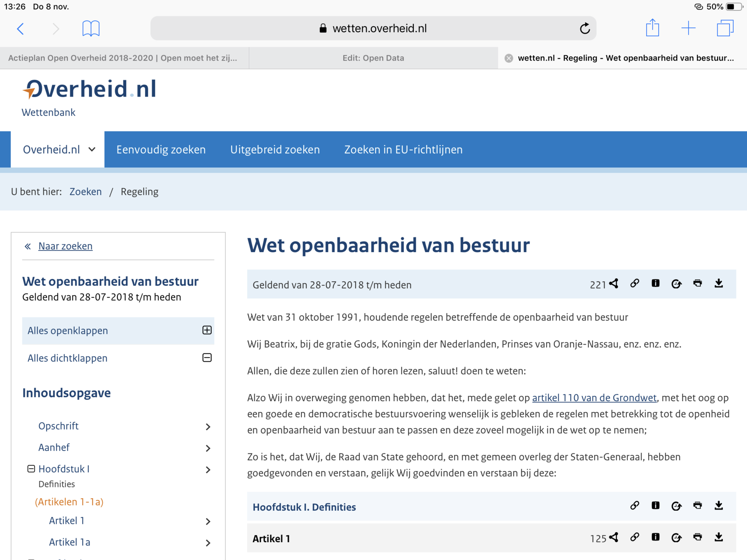Click the plus icon beside Alles openklappen
Viewport: 747px width, 560px height.
tap(207, 330)
